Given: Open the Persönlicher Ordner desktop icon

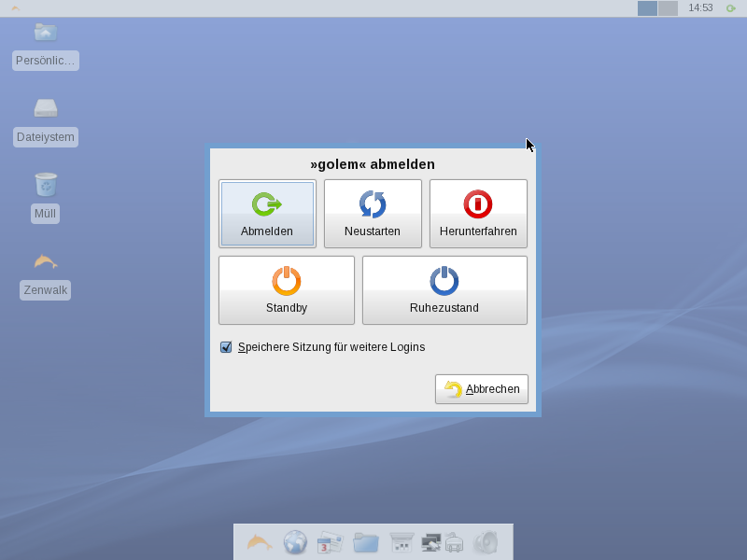Looking at the screenshot, I should [46, 34].
